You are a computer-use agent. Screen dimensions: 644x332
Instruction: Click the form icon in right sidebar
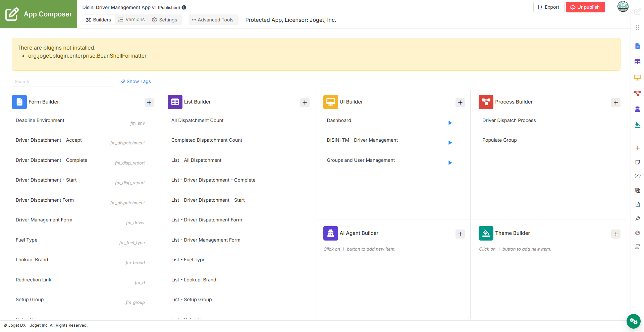pyautogui.click(x=638, y=46)
